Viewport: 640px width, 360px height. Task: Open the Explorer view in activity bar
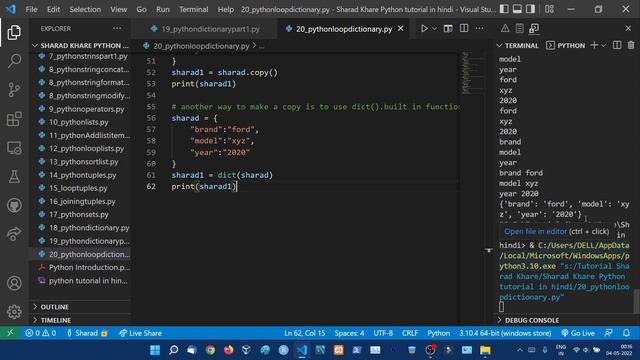(x=14, y=32)
